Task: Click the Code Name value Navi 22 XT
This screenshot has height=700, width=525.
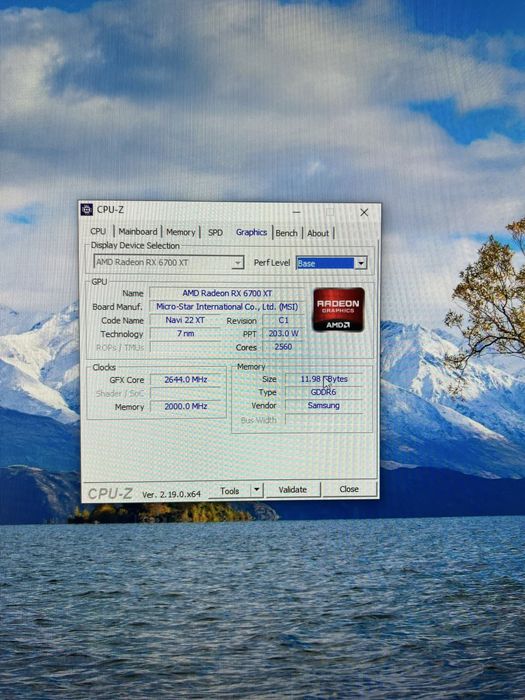Action: pos(185,320)
